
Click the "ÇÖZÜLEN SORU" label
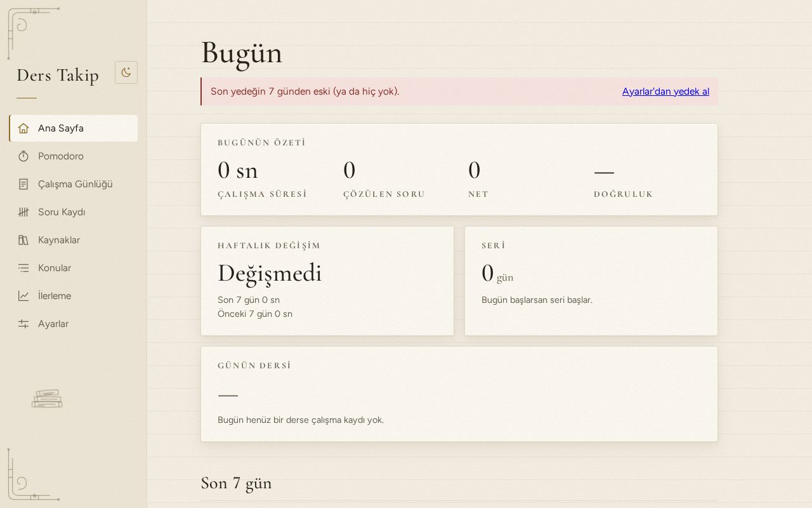[x=384, y=194]
